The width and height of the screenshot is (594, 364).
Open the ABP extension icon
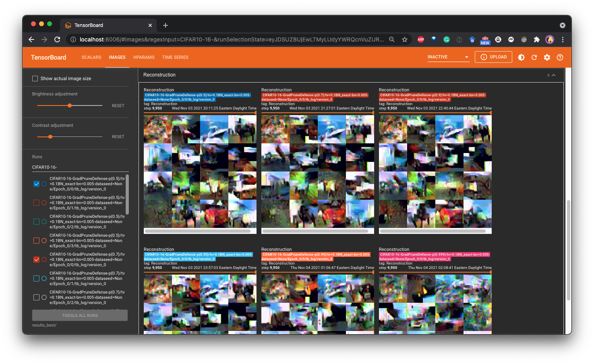pos(421,39)
